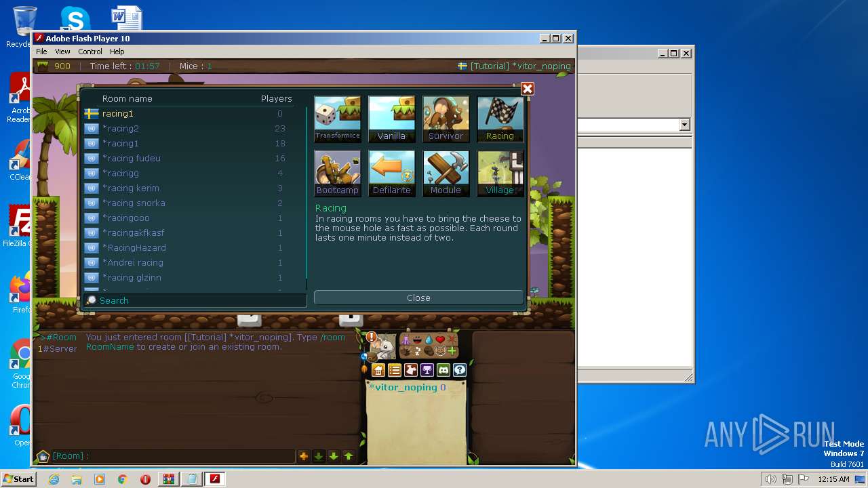Image resolution: width=868 pixels, height=488 pixels.
Task: Click the angry emote icon
Action: pyautogui.click(x=452, y=340)
